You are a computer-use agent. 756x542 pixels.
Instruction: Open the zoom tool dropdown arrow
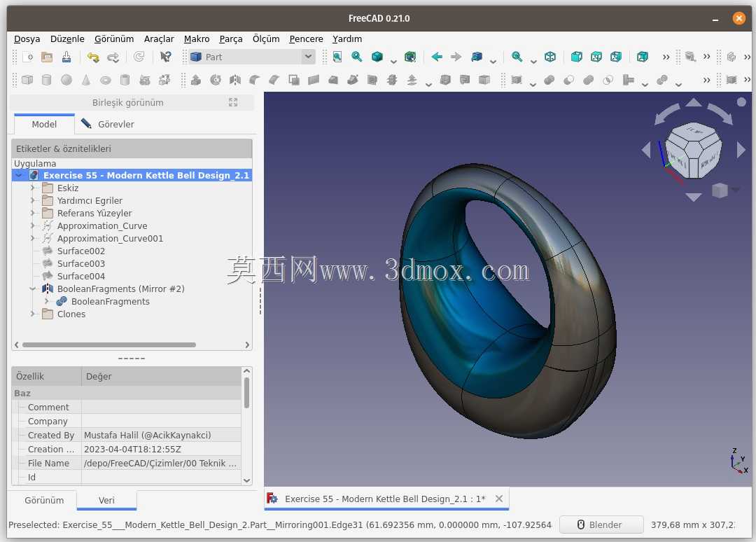[533, 61]
